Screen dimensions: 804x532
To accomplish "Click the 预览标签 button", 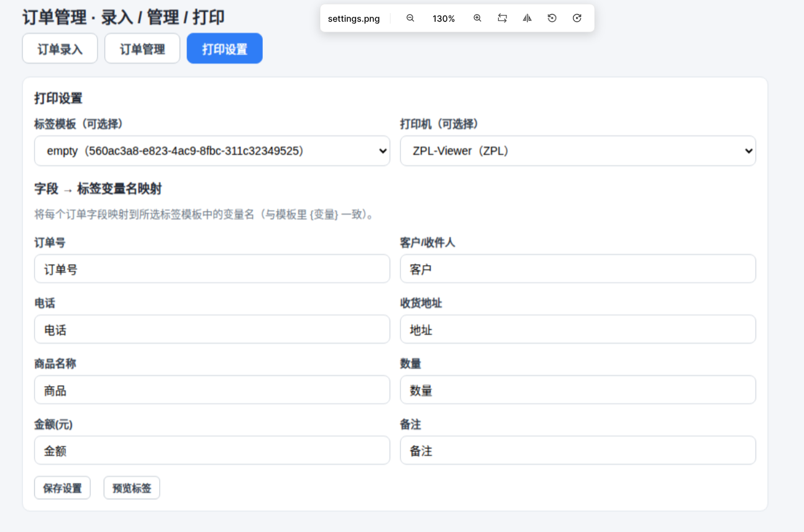I will 132,488.
